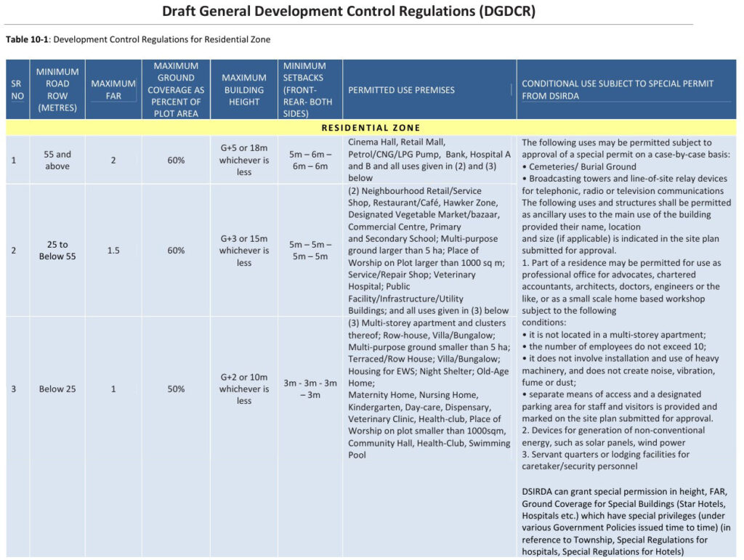Click the yellow Residential Zone band
The height and width of the screenshot is (560, 744).
point(371,128)
